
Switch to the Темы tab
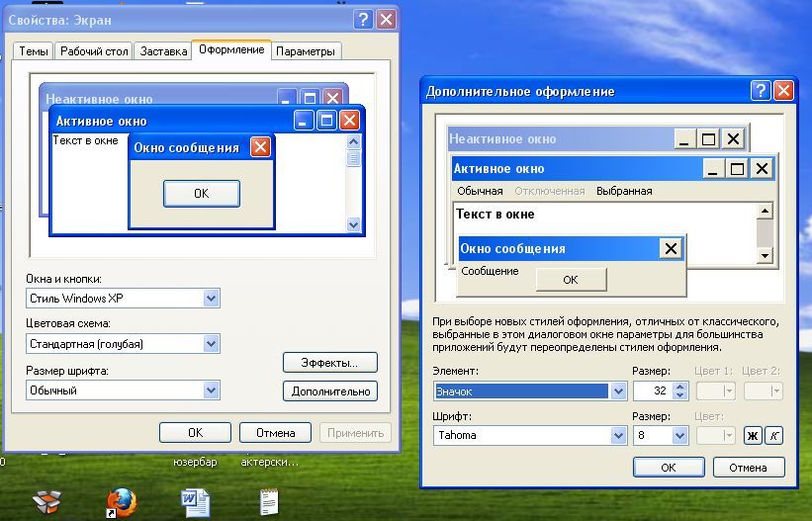pyautogui.click(x=34, y=51)
